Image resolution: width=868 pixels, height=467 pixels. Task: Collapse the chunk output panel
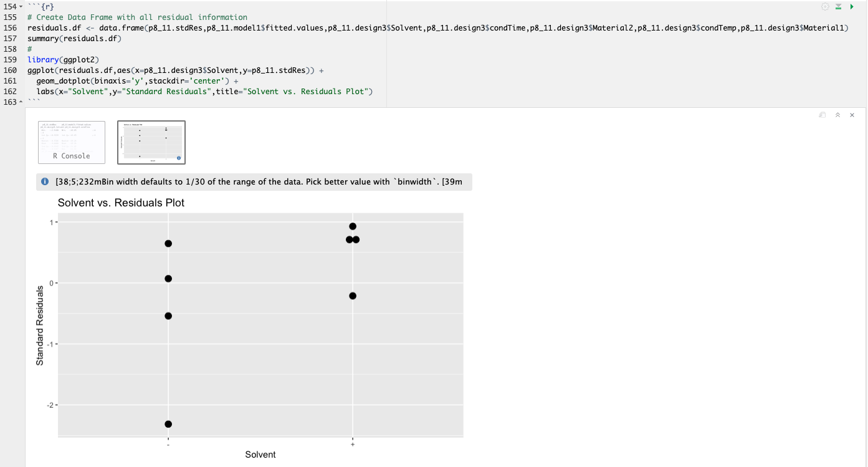(x=837, y=115)
